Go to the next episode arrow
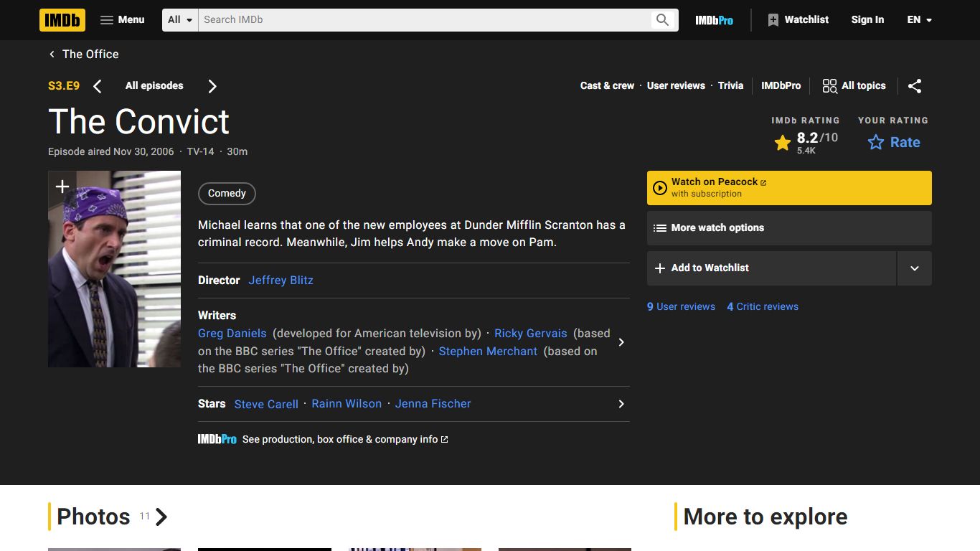980x551 pixels. pos(212,86)
